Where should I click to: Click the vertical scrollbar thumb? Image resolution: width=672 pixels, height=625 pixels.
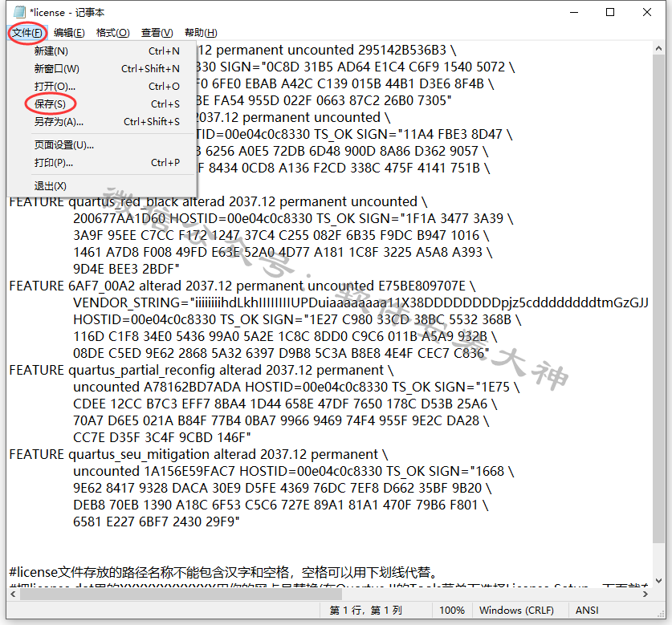(x=658, y=299)
